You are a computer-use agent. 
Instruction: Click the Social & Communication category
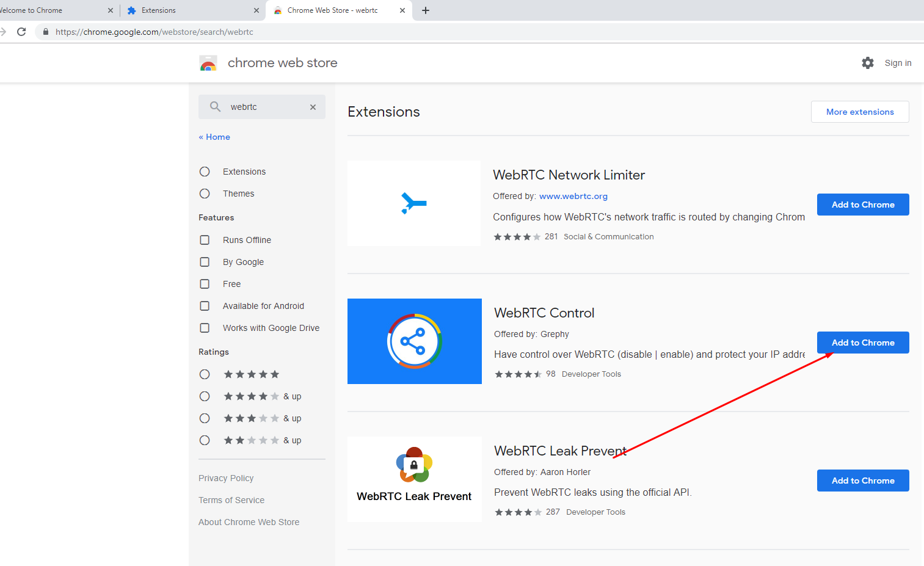[608, 237]
